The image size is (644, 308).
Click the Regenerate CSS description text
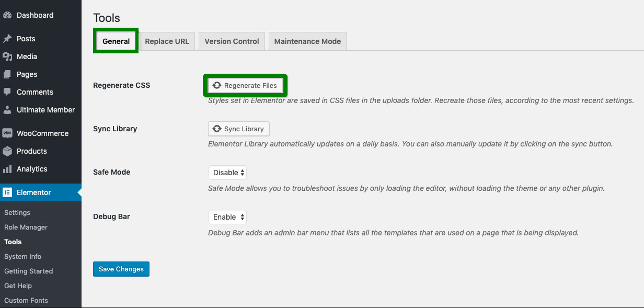pyautogui.click(x=421, y=100)
